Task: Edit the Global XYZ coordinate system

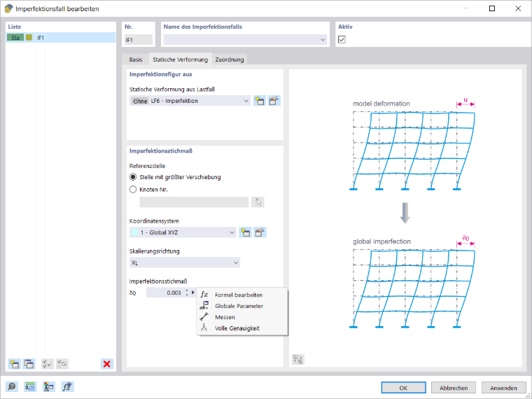Action: (260, 232)
